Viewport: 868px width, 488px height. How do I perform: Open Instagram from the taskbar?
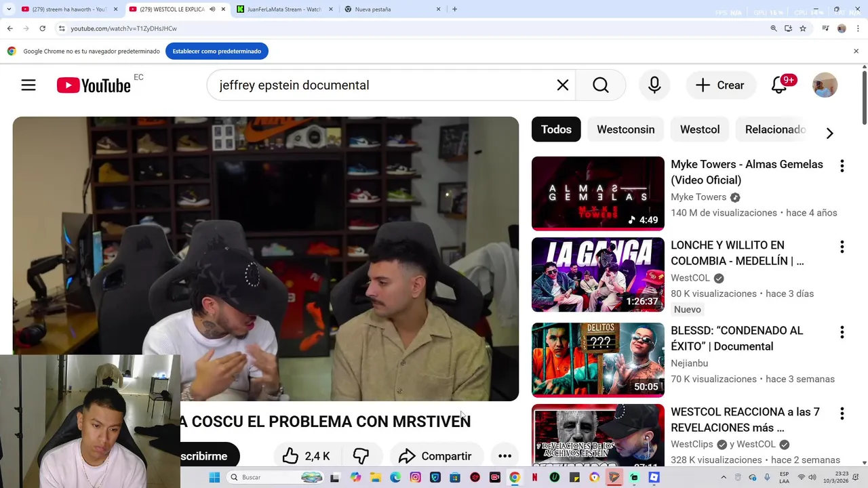[415, 477]
